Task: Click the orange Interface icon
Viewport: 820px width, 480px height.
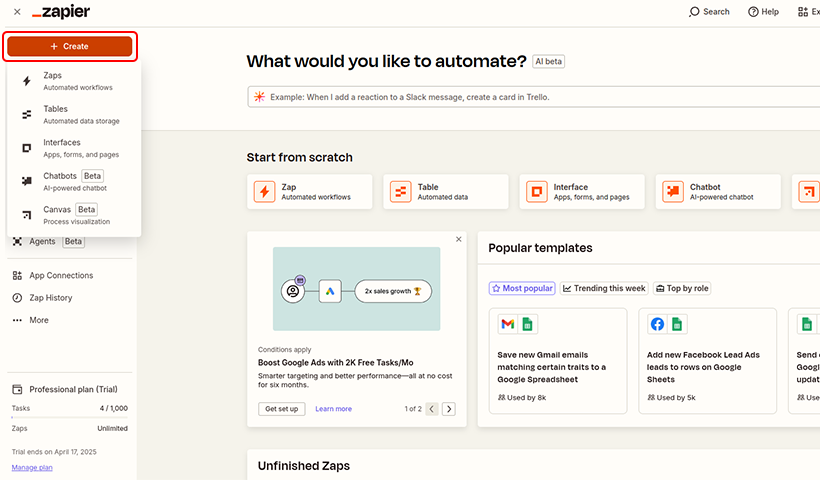Action: 537,192
